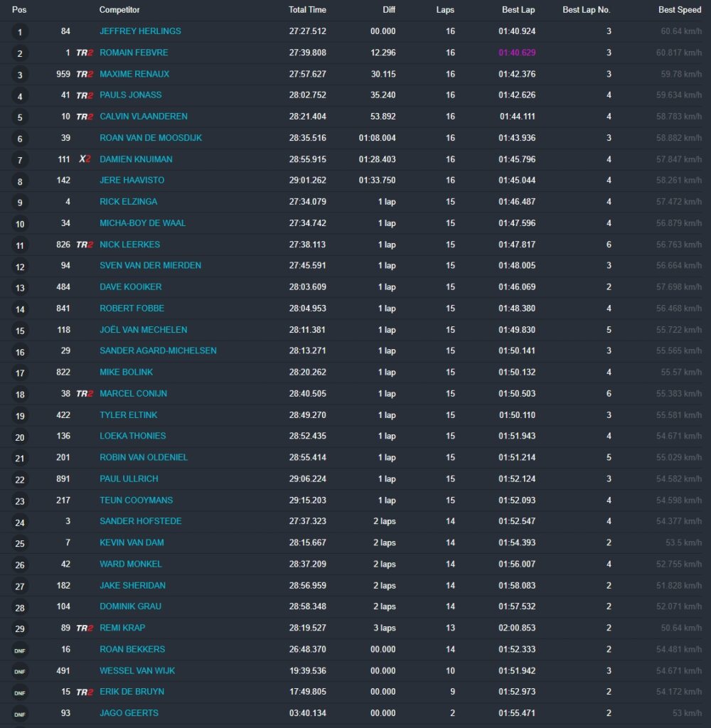Click the TR2 badge next to Nick Leerkes

pyautogui.click(x=85, y=245)
